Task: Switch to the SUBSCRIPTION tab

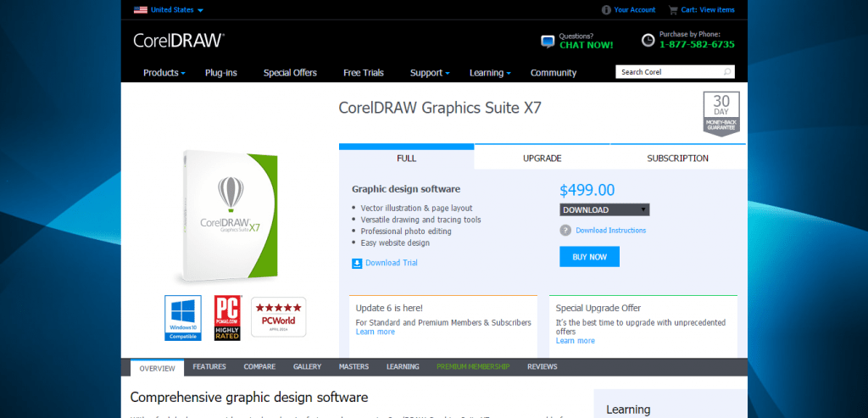Action: click(677, 157)
